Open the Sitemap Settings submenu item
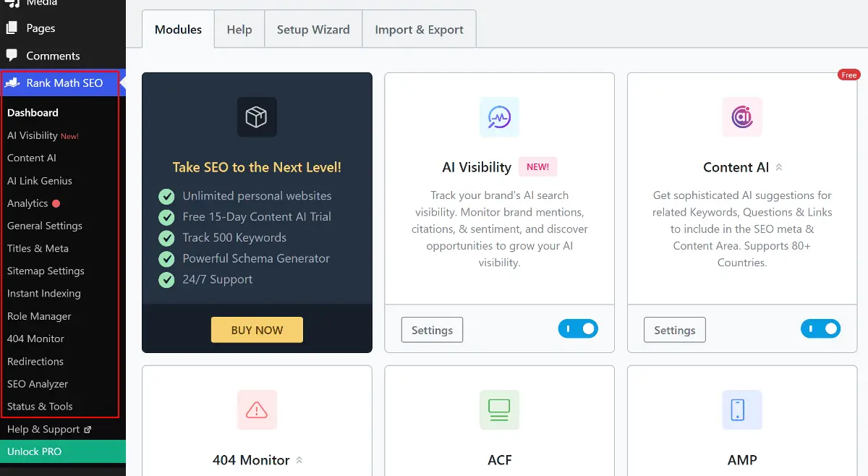This screenshot has height=476, width=868. (46, 271)
